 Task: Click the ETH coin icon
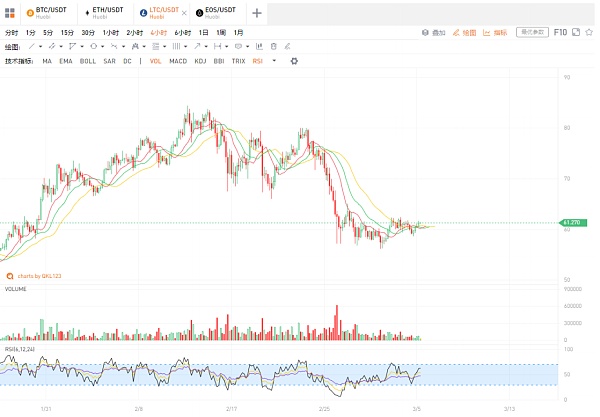click(87, 13)
